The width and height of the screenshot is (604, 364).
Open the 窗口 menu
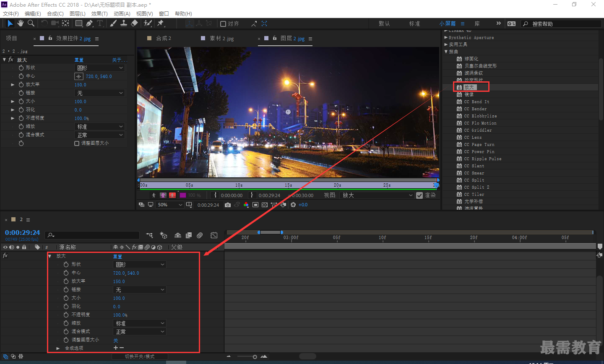[x=164, y=14]
